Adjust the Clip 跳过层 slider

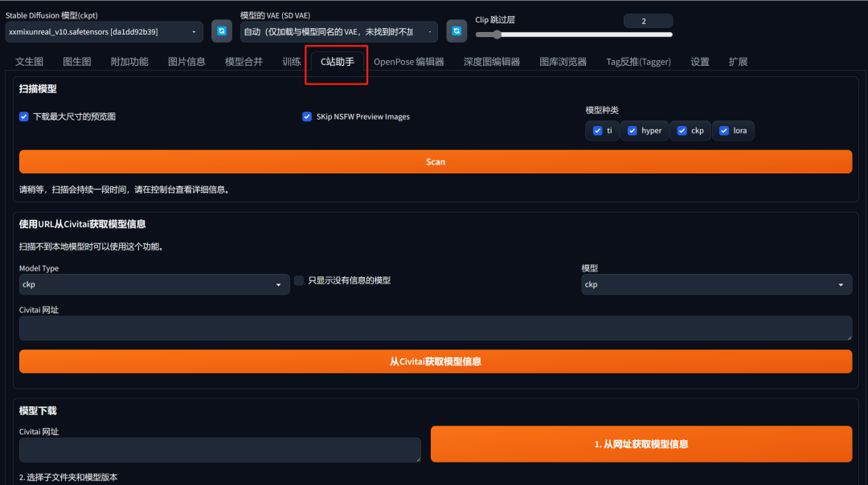pyautogui.click(x=497, y=35)
